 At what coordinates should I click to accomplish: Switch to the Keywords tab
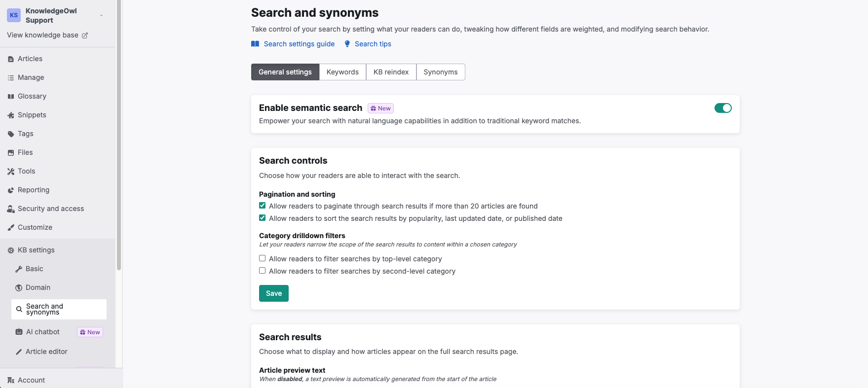pos(342,72)
